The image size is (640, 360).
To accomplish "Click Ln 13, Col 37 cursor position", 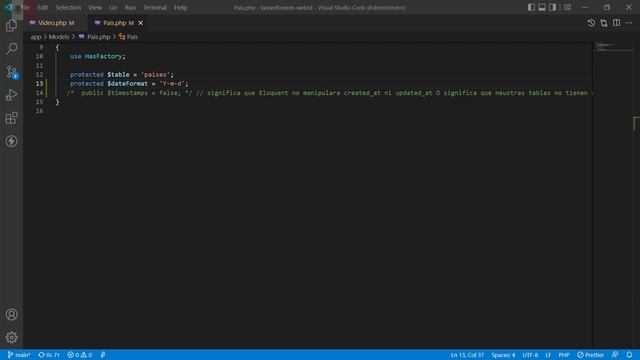I will pyautogui.click(x=467, y=355).
